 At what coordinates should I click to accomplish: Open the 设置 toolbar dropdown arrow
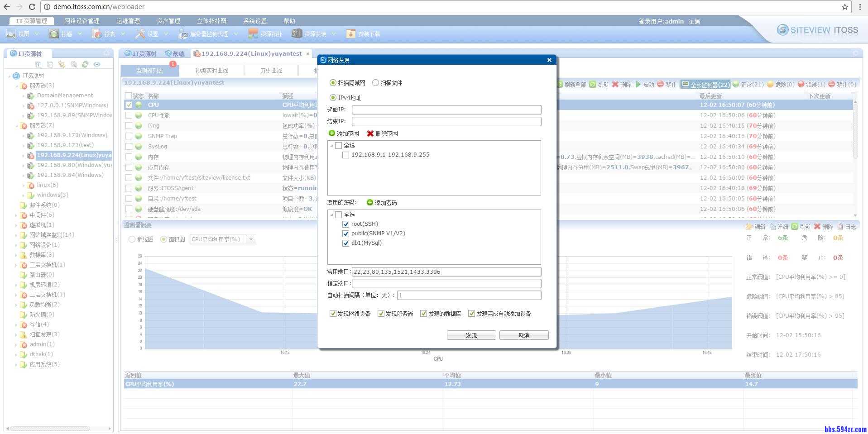166,33
